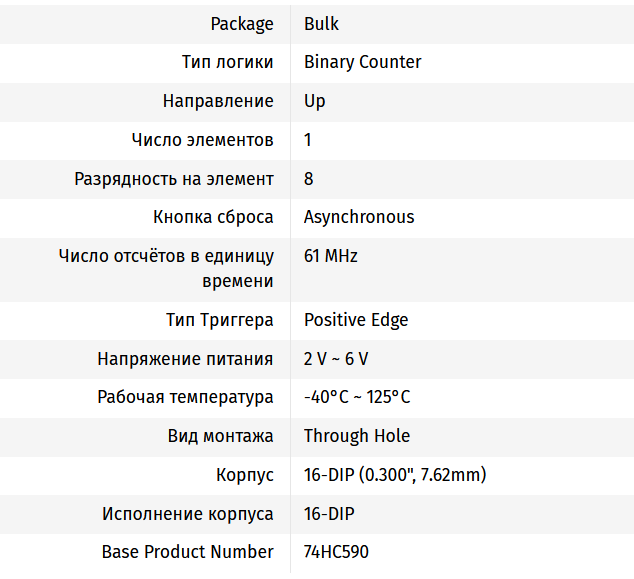634x579 pixels.
Task: Click the 'Тип логики' label
Action: (x=227, y=62)
